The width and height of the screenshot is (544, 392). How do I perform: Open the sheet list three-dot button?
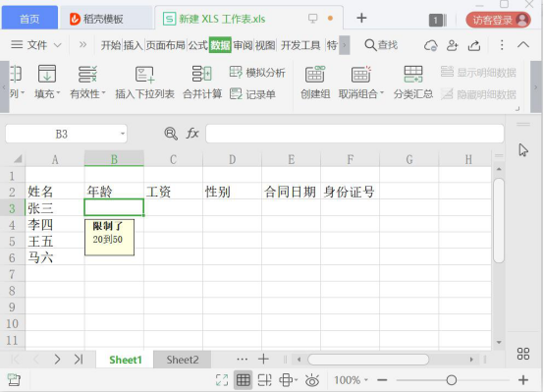point(243,360)
